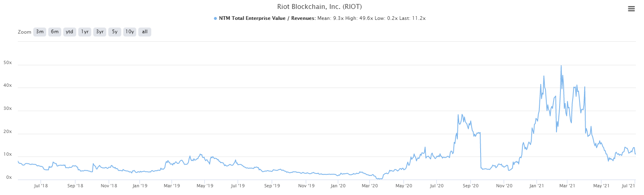
Task: Click the Nov '20 axis label
Action: (504, 186)
